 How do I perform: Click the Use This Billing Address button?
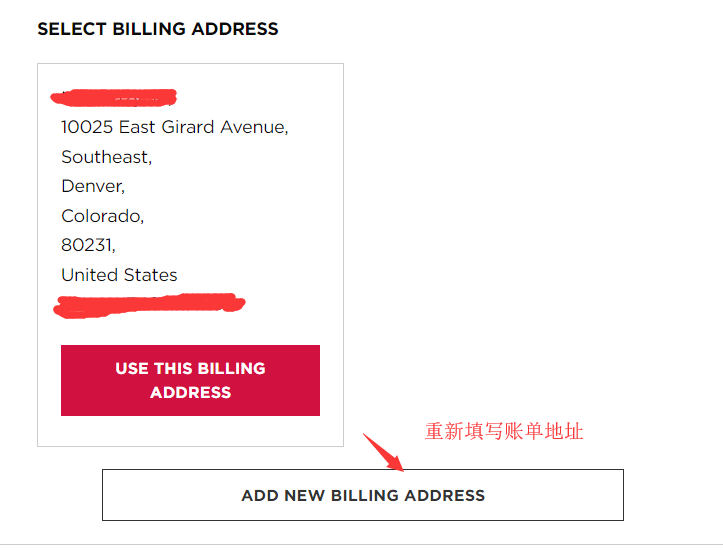[x=190, y=380]
